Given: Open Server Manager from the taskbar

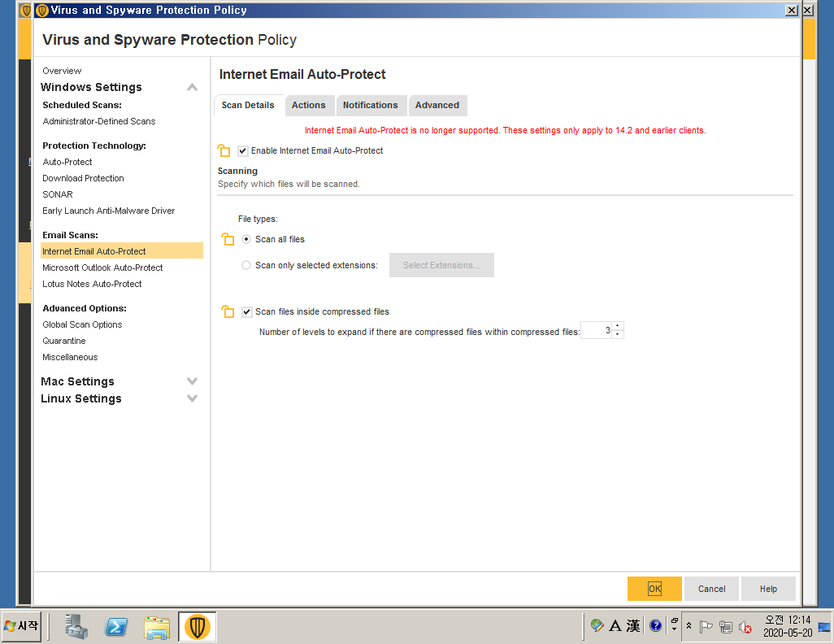Looking at the screenshot, I should click(x=76, y=626).
